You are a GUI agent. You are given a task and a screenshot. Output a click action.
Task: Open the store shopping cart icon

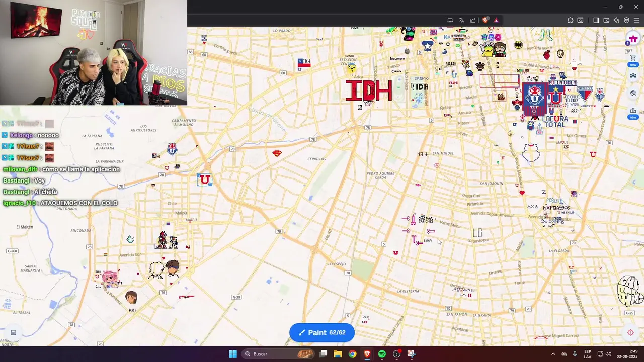click(633, 58)
